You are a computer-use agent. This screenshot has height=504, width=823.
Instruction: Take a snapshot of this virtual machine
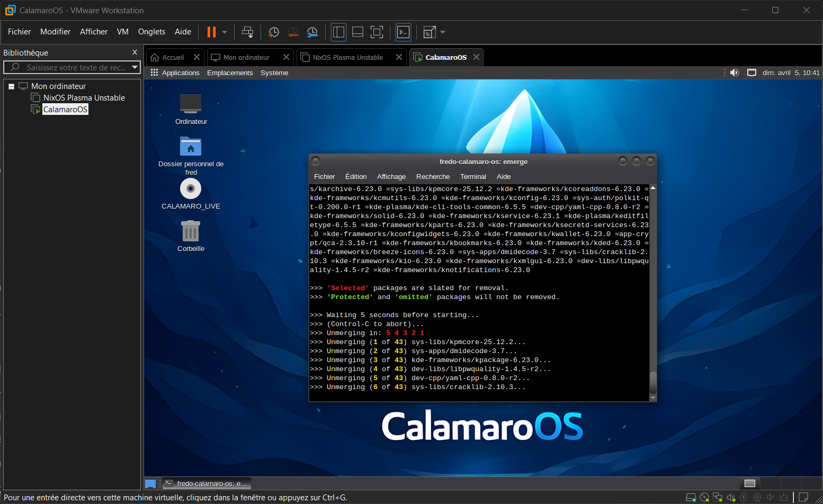(x=274, y=32)
